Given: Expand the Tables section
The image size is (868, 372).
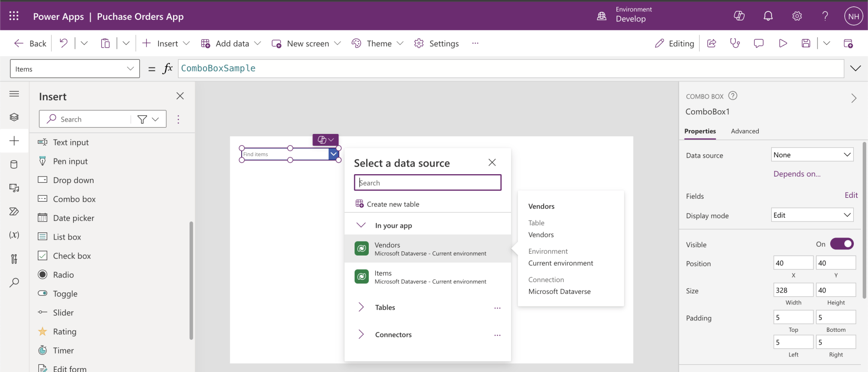Looking at the screenshot, I should [385, 307].
